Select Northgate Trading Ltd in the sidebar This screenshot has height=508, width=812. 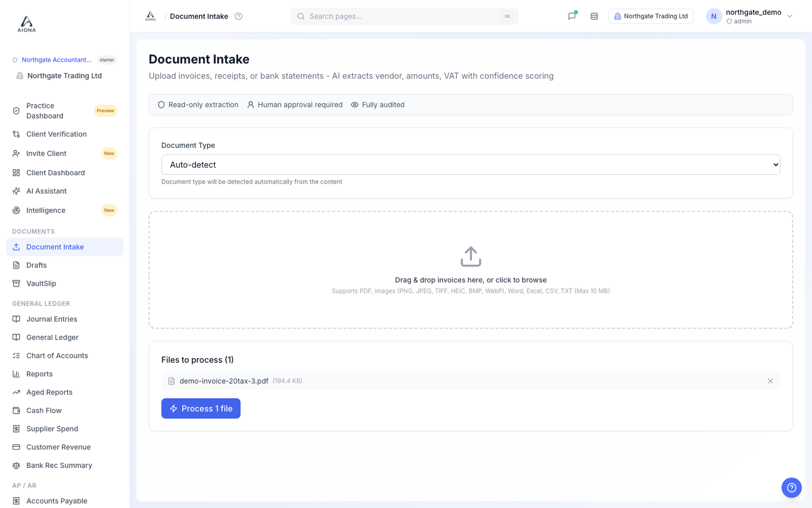[64, 76]
